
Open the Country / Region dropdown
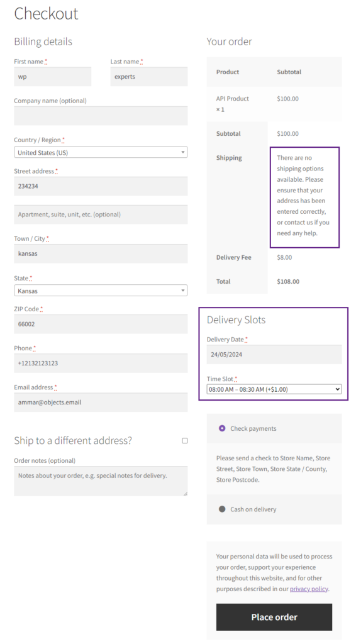tap(101, 152)
